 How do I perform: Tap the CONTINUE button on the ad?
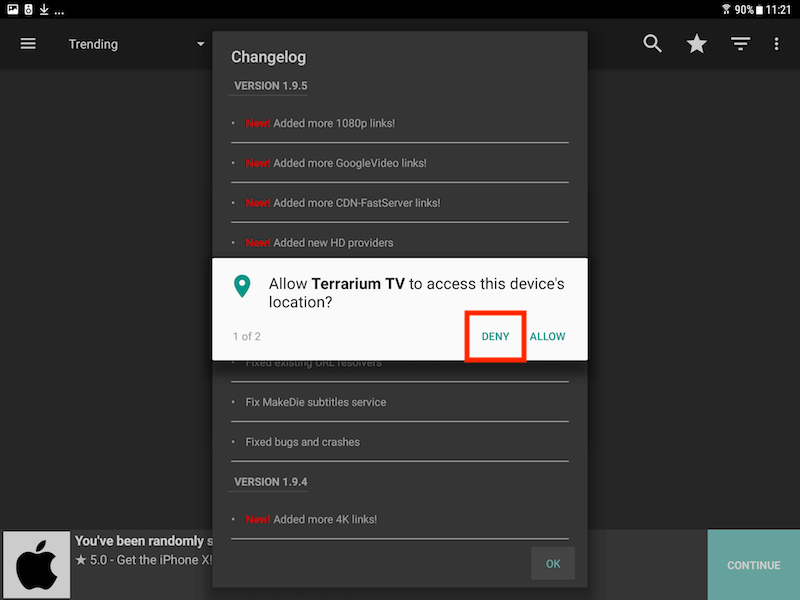pyautogui.click(x=754, y=565)
